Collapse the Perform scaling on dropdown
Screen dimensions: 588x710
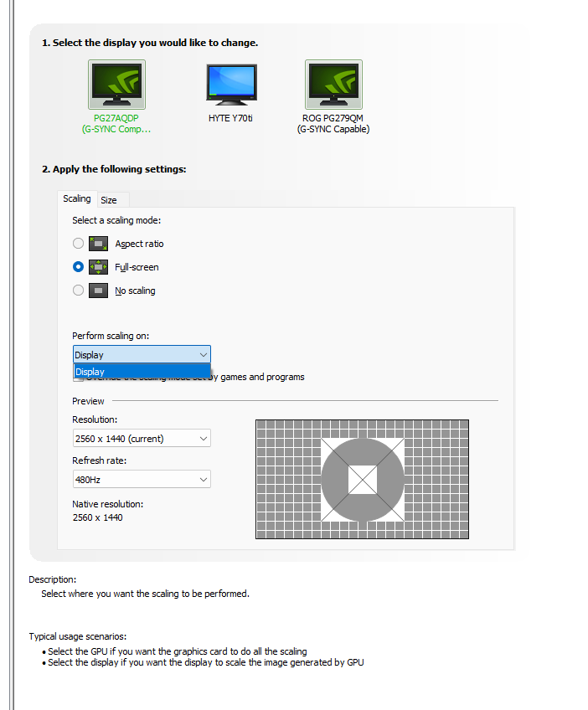click(142, 355)
